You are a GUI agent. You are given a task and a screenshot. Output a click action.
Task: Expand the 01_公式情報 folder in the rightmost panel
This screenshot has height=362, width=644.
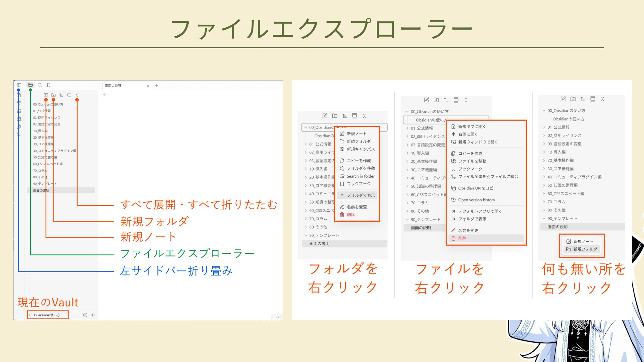(x=558, y=127)
